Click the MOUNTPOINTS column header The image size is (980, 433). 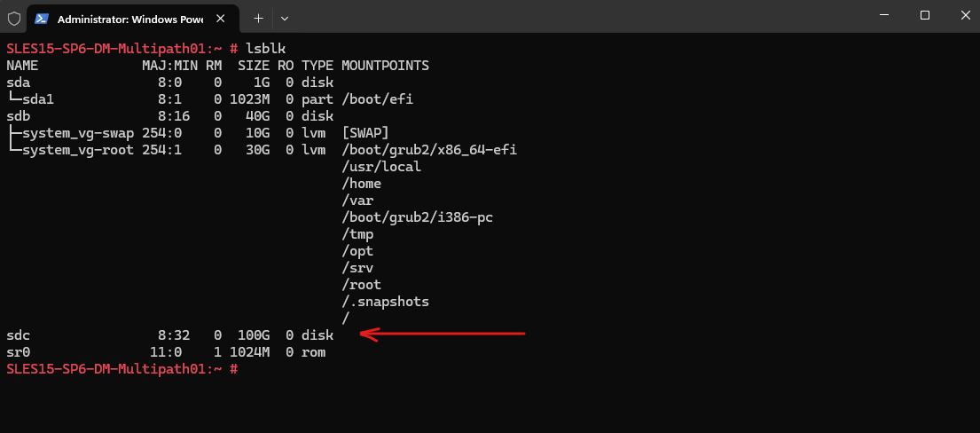[x=385, y=66]
